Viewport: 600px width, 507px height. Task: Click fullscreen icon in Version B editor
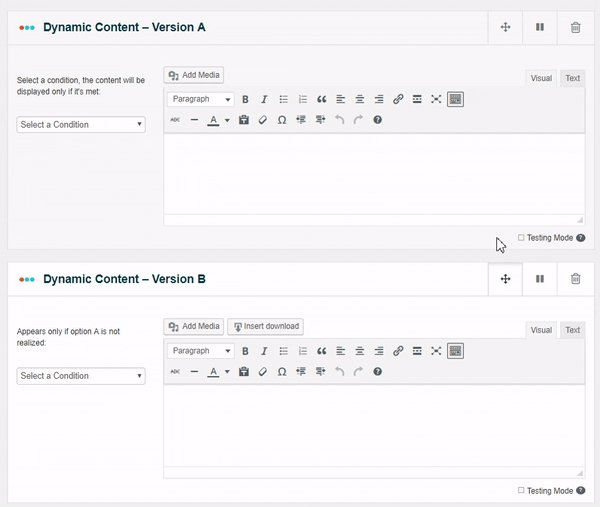tap(436, 351)
